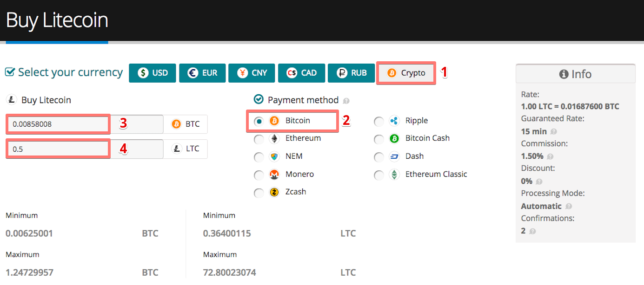The width and height of the screenshot is (644, 285).
Task: Select Bitcoin Cash payment radio button
Action: (379, 139)
